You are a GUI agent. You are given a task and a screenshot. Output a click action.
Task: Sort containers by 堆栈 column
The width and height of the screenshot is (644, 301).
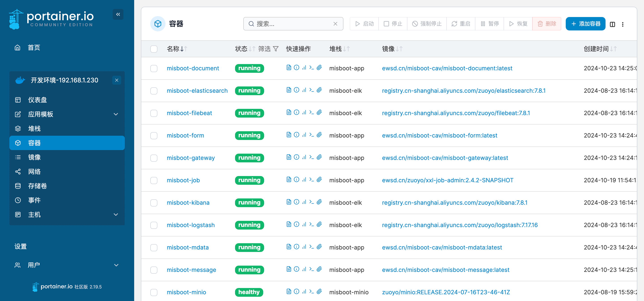[339, 49]
